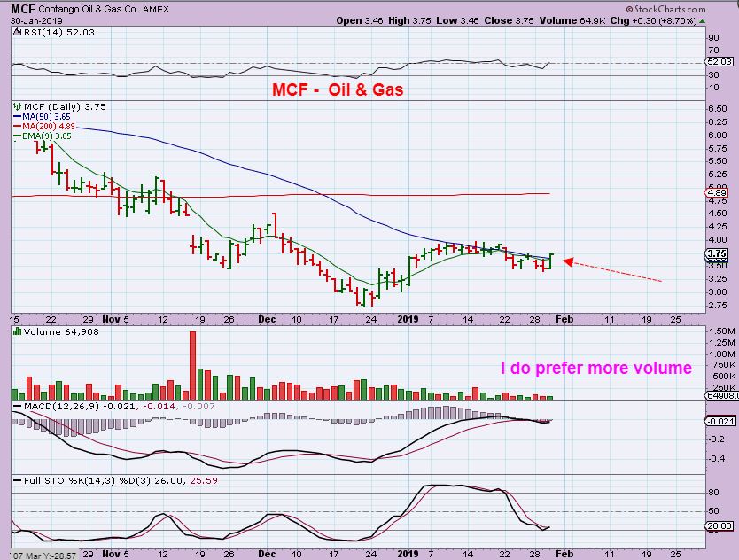Click the Volume 64.9K header value
Viewport: 739px width, 560px height.
tap(572, 20)
